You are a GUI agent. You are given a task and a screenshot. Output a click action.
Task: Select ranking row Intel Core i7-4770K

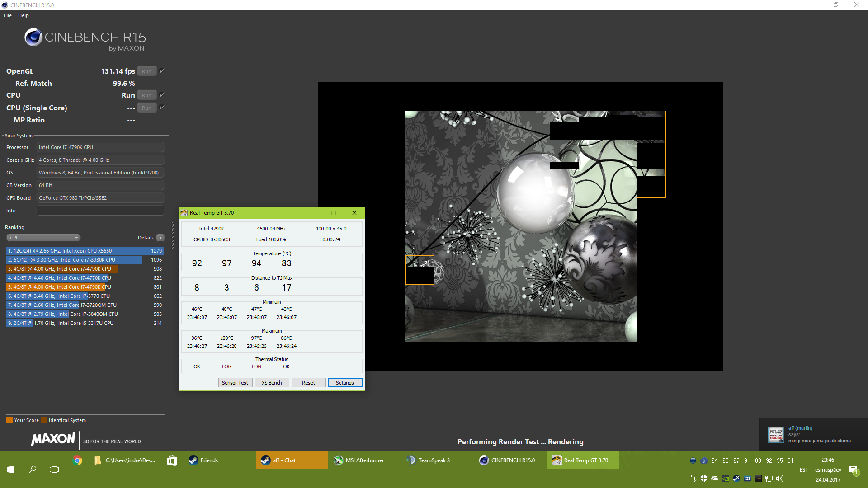[x=85, y=278]
